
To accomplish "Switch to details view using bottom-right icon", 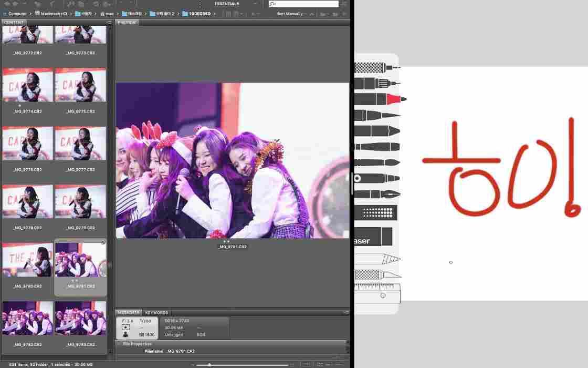I will [x=307, y=363].
